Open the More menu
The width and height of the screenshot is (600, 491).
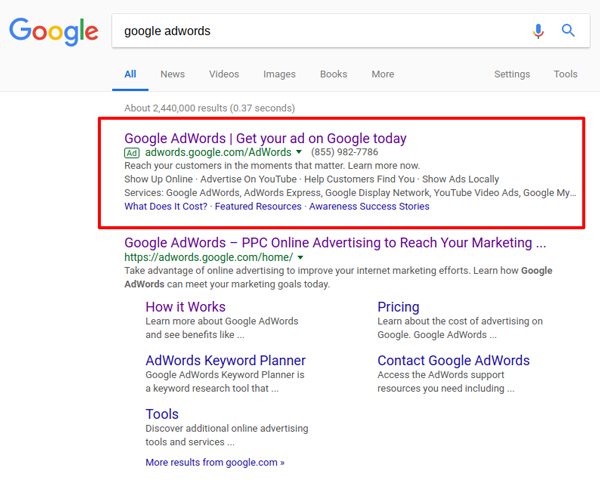click(x=383, y=74)
